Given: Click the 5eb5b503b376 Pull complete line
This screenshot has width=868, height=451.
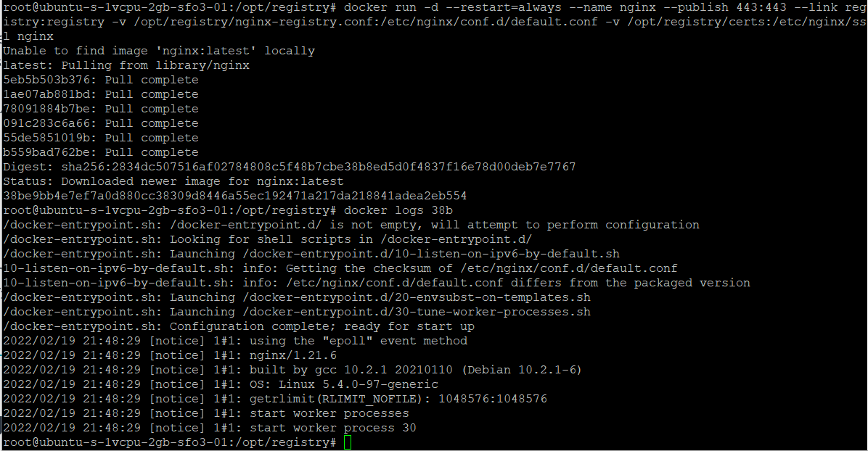Looking at the screenshot, I should tap(101, 80).
